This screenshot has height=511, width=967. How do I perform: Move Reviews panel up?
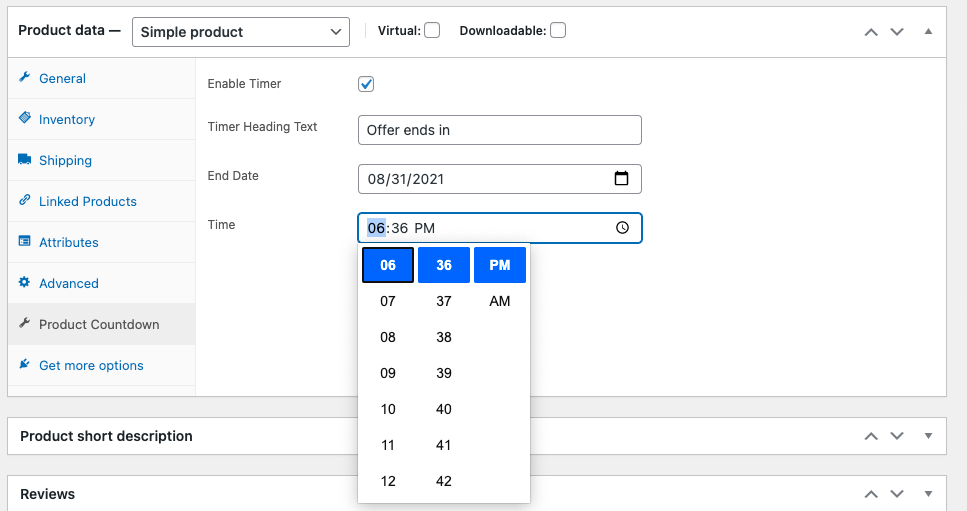(871, 494)
